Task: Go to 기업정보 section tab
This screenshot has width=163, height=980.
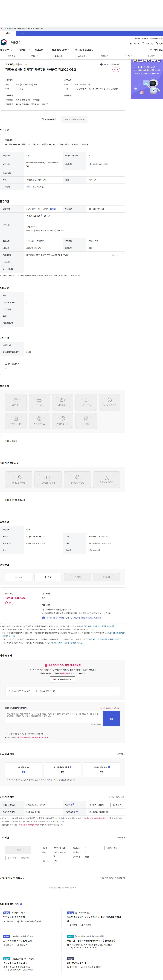Action: [x=128, y=56]
